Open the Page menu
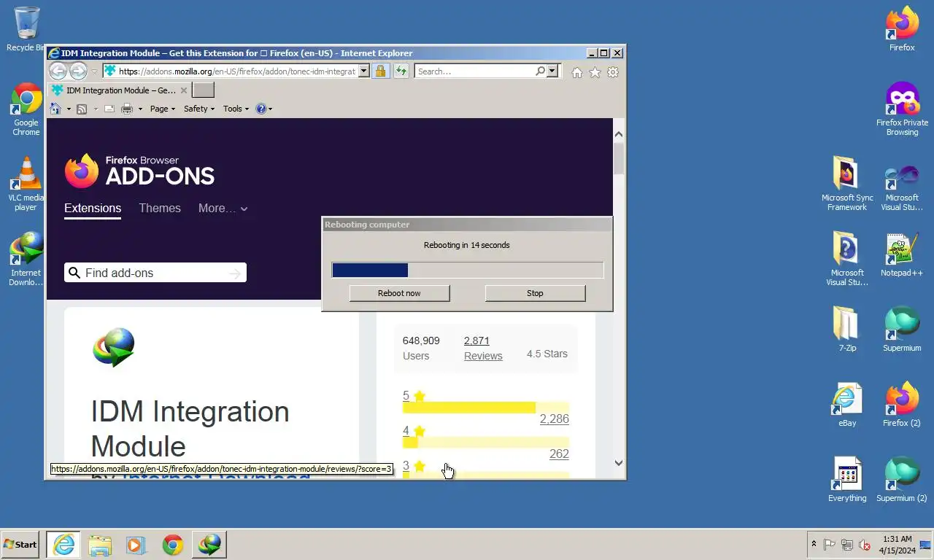Image resolution: width=934 pixels, height=560 pixels. (x=163, y=109)
